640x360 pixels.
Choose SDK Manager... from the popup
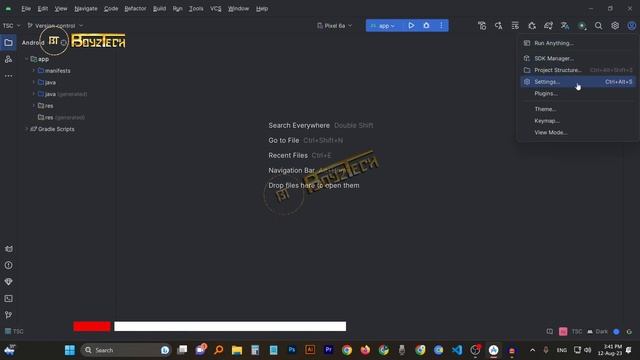[x=578, y=58]
